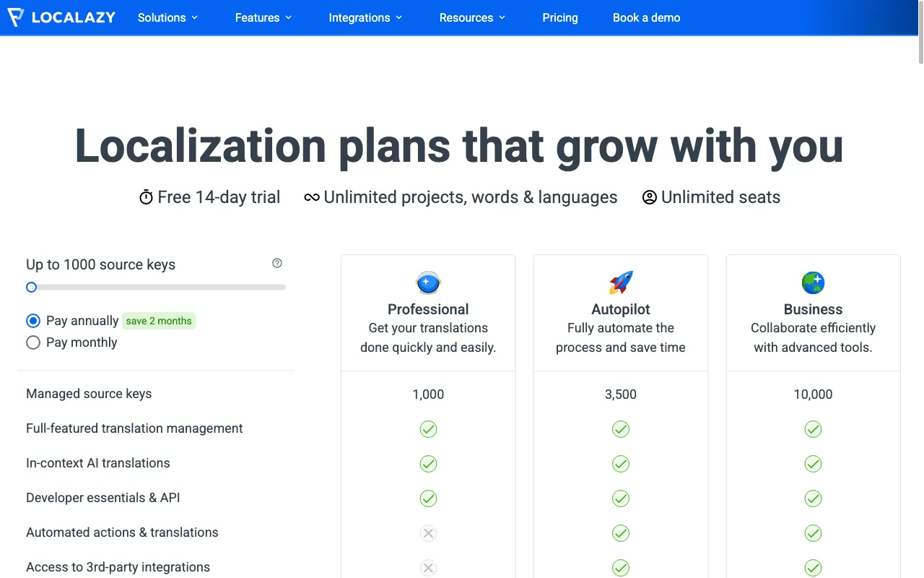This screenshot has height=578, width=924.
Task: Click Automated actions & translations label
Action: click(x=122, y=532)
